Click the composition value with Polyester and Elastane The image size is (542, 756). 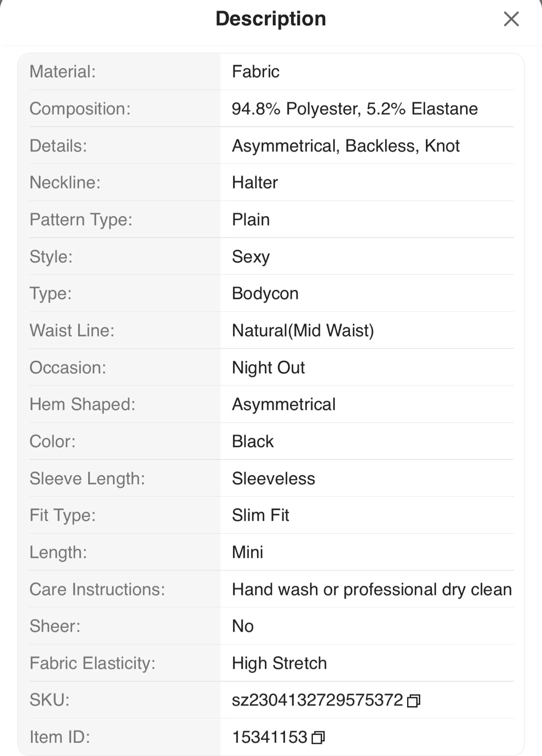pos(355,109)
